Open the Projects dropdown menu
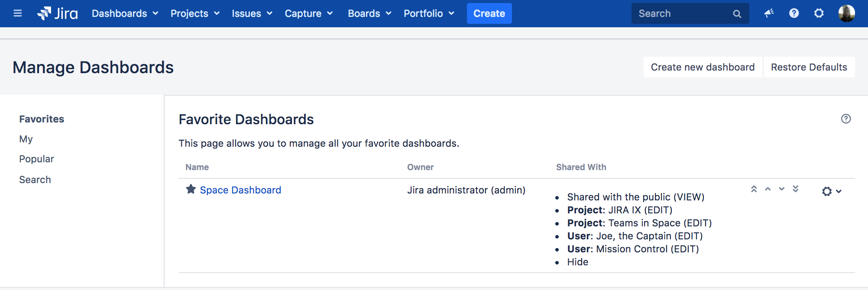868x290 pixels. (x=195, y=13)
